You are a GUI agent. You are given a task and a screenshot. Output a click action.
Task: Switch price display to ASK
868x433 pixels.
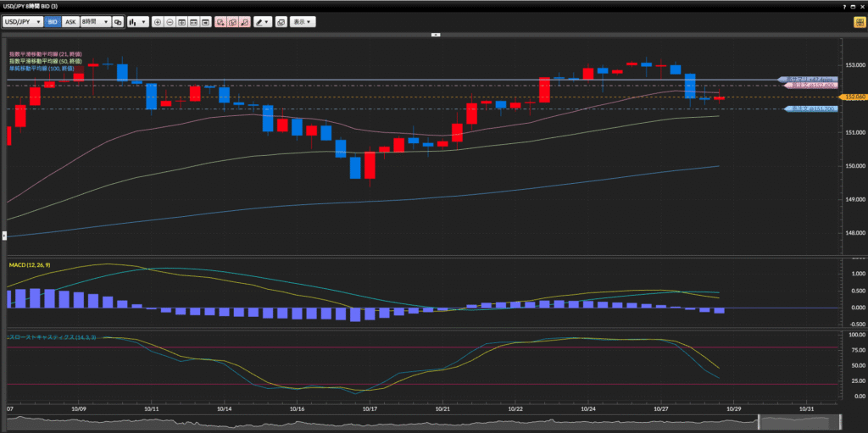70,22
